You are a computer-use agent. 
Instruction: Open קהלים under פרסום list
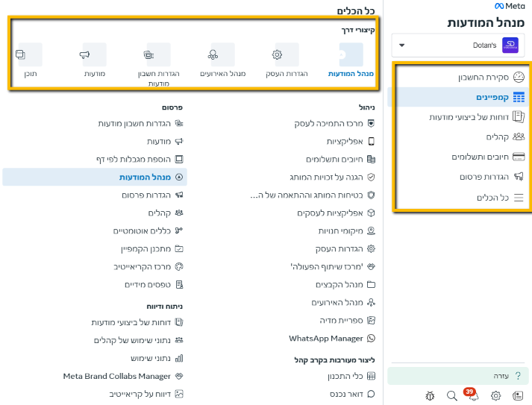[x=166, y=213]
